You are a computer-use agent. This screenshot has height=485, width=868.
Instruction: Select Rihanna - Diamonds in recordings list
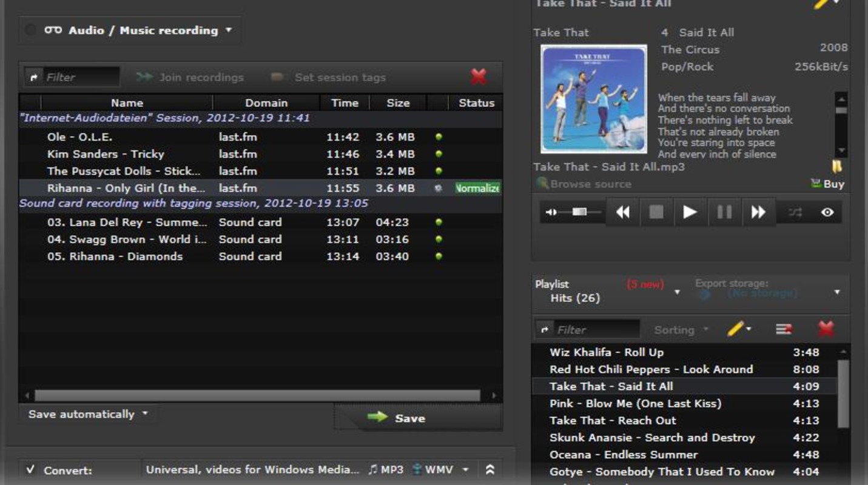pos(115,256)
